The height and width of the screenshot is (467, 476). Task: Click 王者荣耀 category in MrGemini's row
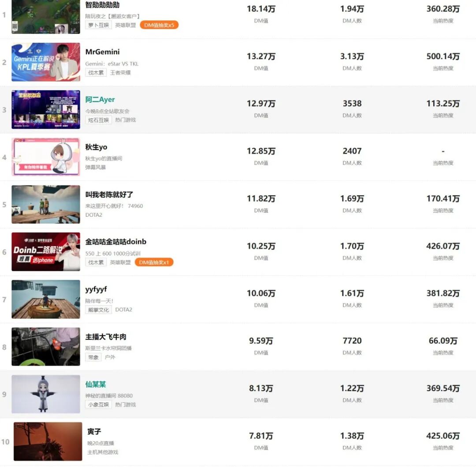click(x=120, y=73)
